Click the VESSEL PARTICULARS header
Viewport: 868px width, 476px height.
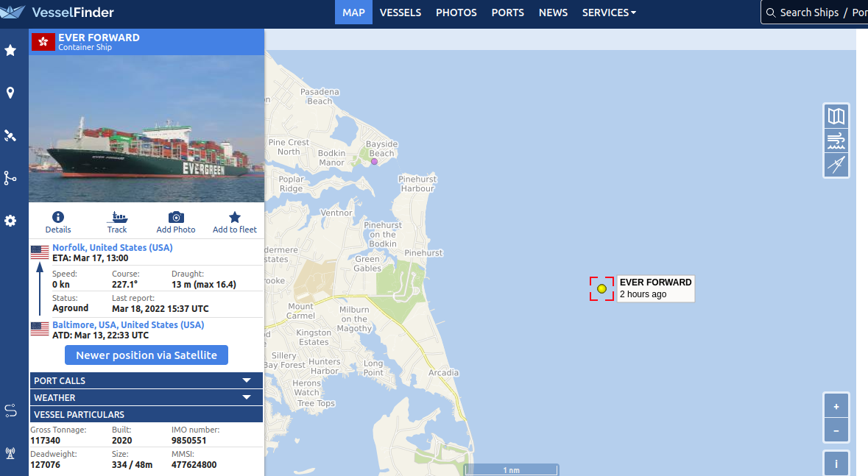coord(147,414)
